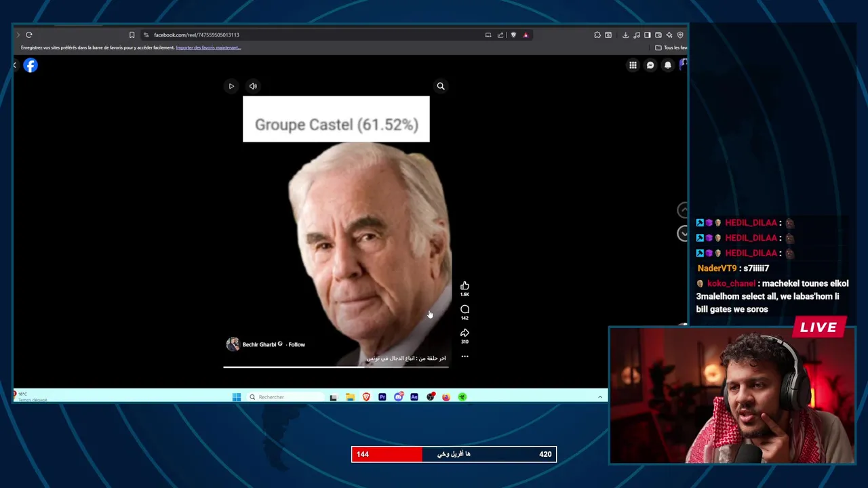
Task: Open Brave Shields lion icon
Action: point(513,35)
